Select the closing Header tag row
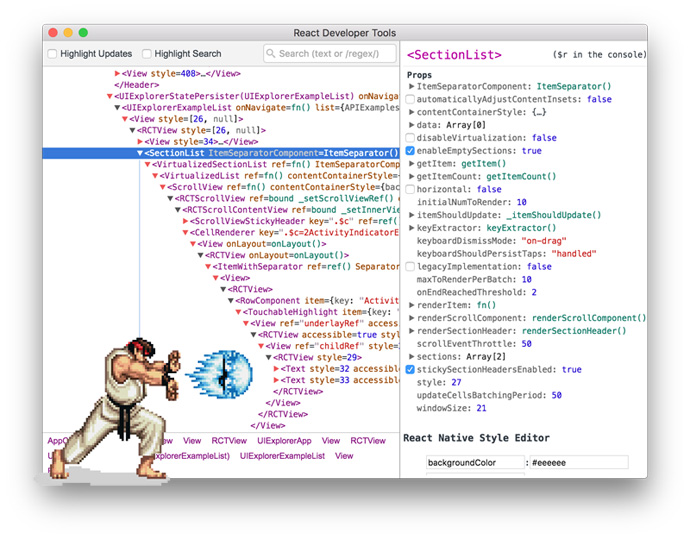 click(x=221, y=85)
